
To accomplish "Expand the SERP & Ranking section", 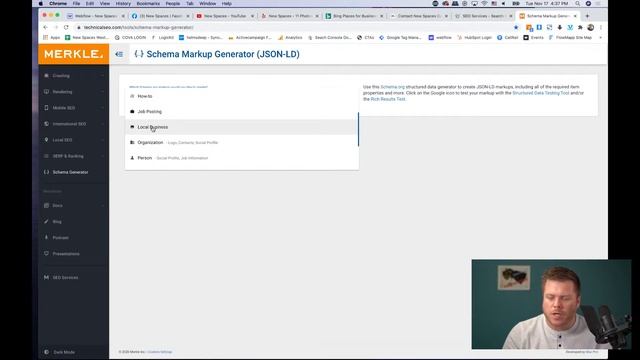I will [x=73, y=156].
